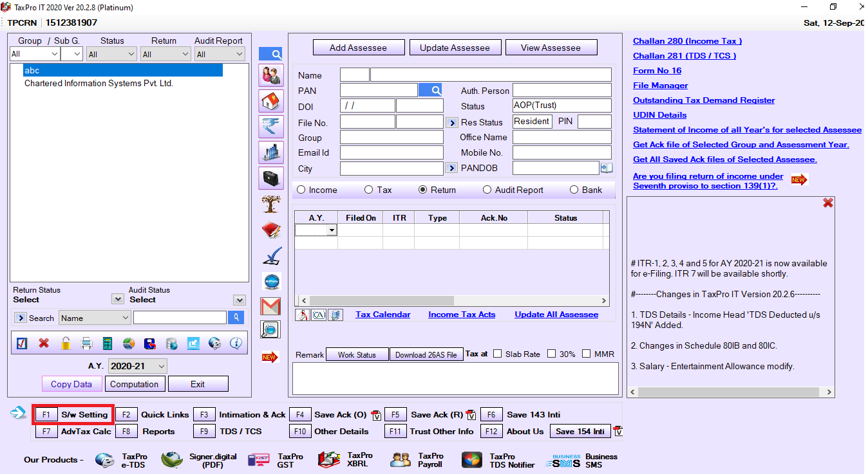Open the Group filter dropdown
The height and width of the screenshot is (476, 868).
tap(34, 54)
